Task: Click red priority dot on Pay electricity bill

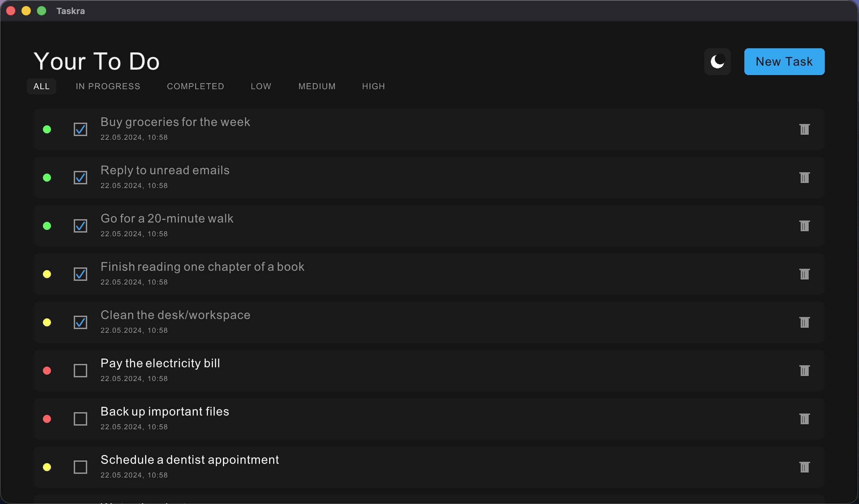Action: [47, 370]
